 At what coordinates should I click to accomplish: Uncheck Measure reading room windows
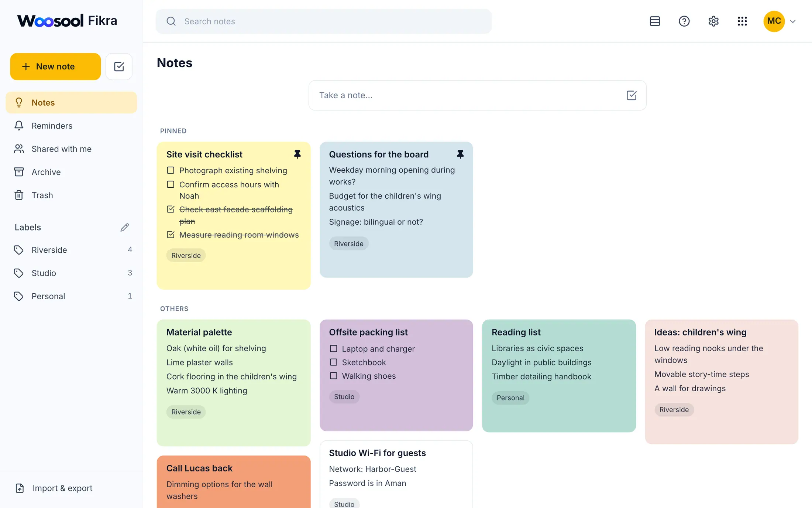click(x=171, y=235)
